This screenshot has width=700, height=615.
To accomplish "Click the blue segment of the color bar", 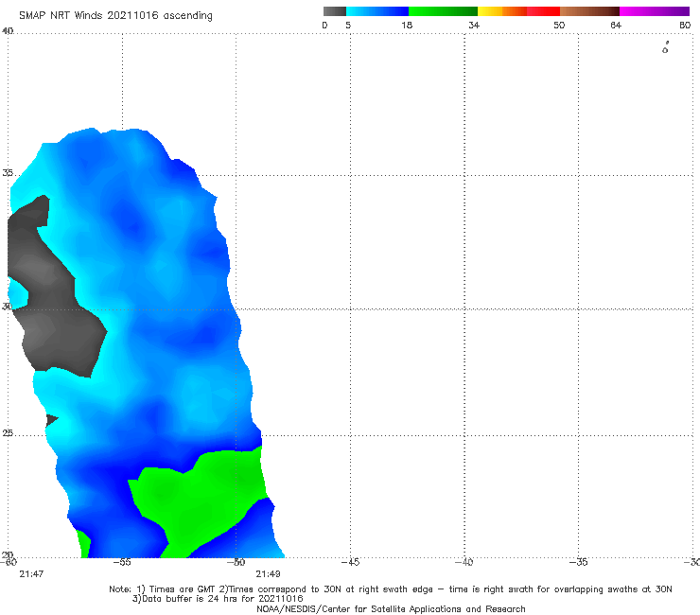I will tap(377, 11).
